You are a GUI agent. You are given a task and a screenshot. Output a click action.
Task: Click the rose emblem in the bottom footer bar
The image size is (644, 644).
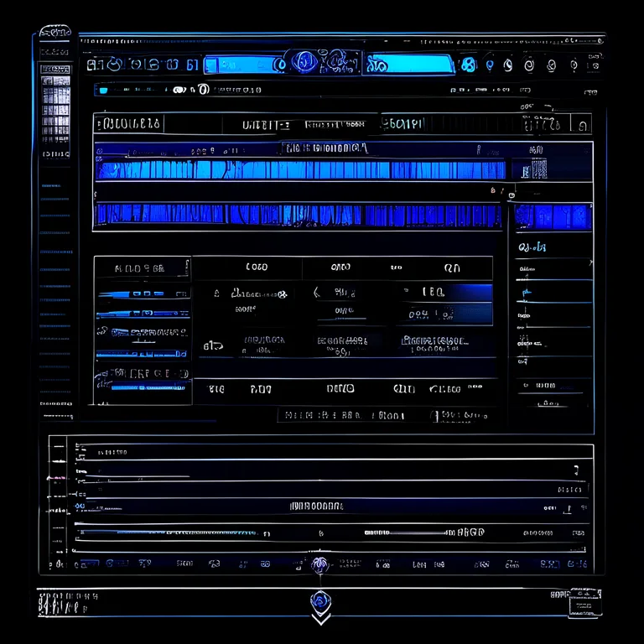(320, 601)
